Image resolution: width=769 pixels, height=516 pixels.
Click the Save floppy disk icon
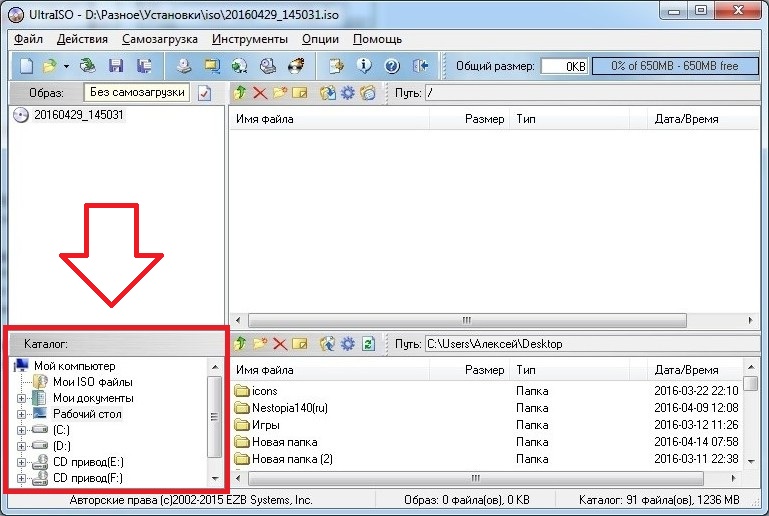pyautogui.click(x=116, y=66)
